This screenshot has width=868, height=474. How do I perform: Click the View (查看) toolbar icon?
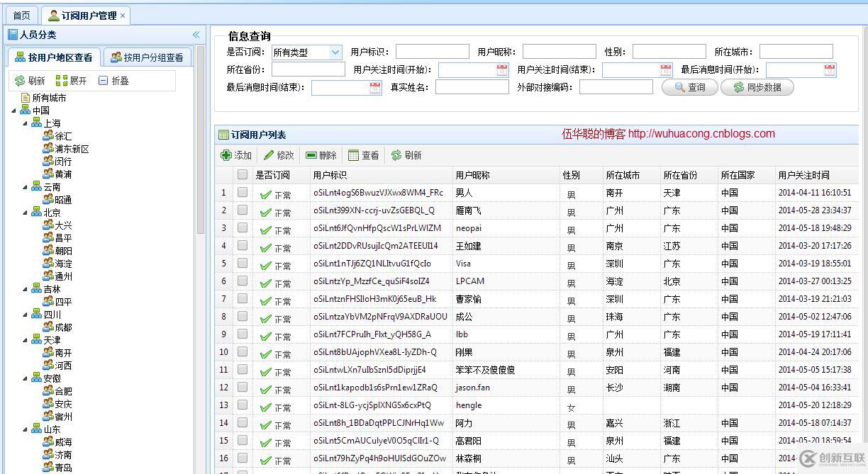coord(354,155)
